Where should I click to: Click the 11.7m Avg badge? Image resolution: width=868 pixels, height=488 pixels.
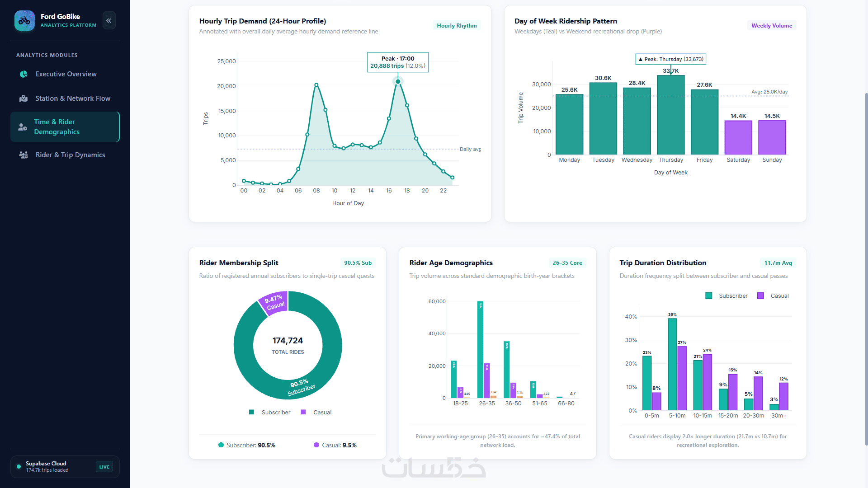pos(778,263)
